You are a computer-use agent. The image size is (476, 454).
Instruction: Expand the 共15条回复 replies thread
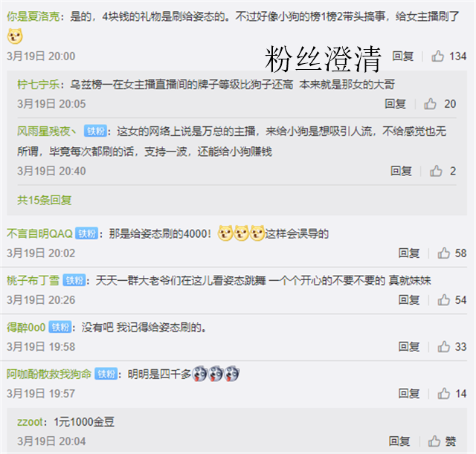45,200
